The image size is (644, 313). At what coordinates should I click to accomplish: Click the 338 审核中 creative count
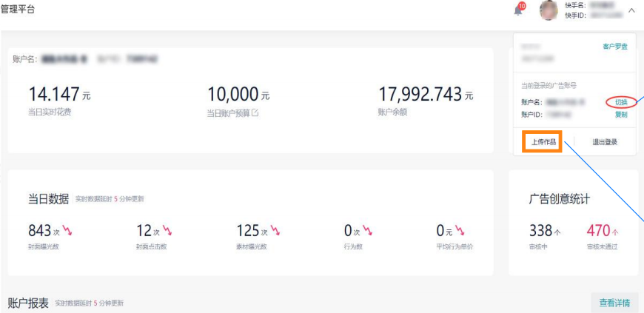click(545, 237)
